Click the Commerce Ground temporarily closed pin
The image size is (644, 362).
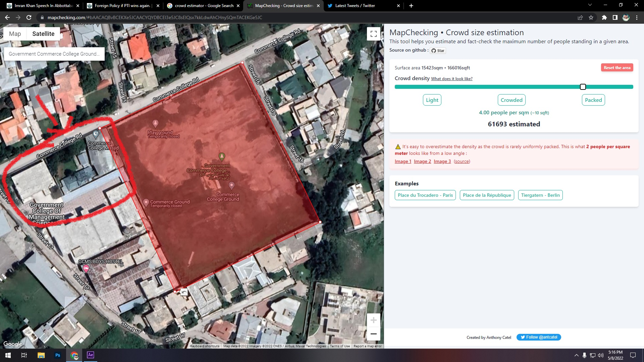point(146,202)
